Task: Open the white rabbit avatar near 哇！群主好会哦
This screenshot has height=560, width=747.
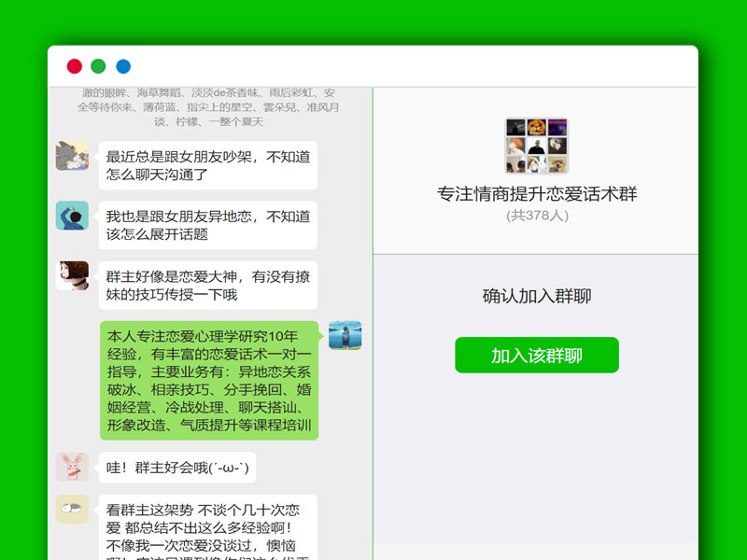Action: [x=73, y=464]
